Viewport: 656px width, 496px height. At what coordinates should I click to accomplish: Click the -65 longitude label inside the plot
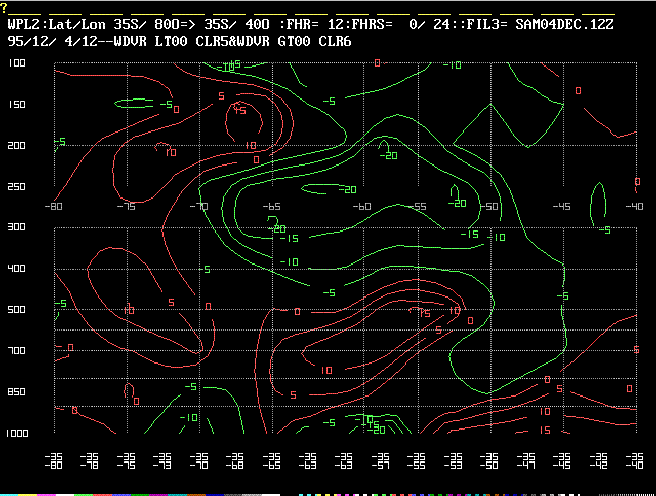[x=271, y=207]
